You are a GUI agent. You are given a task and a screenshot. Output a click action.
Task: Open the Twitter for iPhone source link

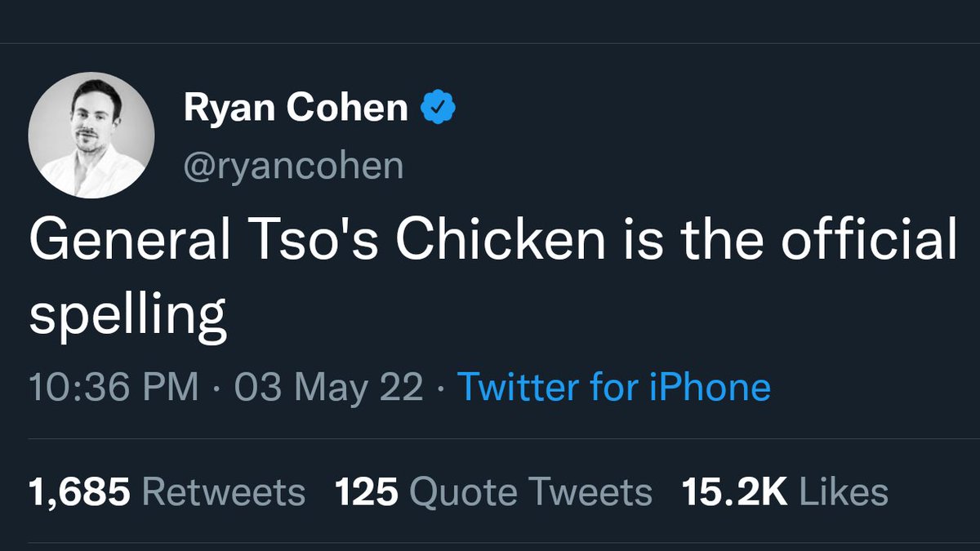tap(613, 386)
